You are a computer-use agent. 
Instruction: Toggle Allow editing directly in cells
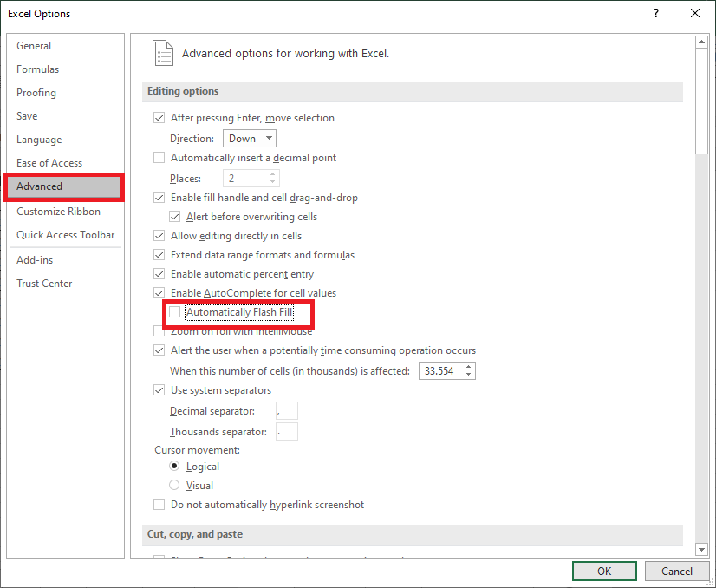159,236
